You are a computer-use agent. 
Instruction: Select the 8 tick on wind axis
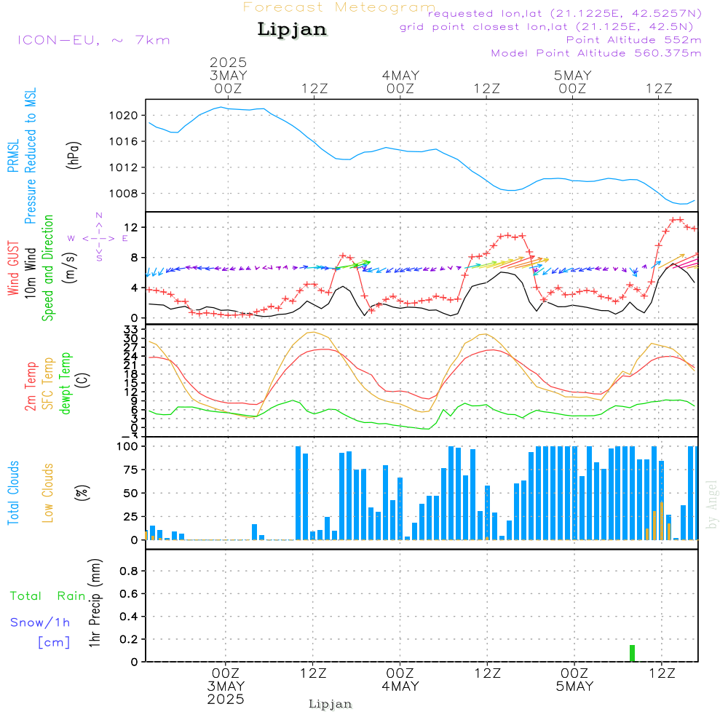[135, 258]
